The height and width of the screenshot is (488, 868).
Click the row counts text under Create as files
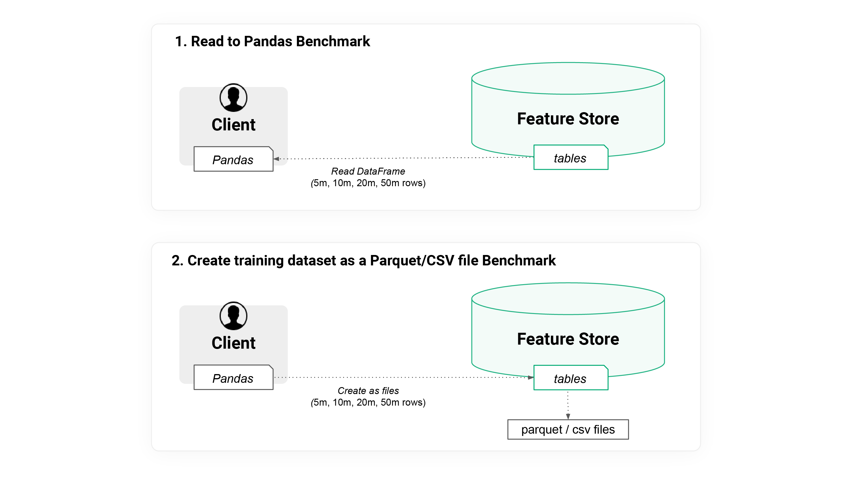point(368,402)
